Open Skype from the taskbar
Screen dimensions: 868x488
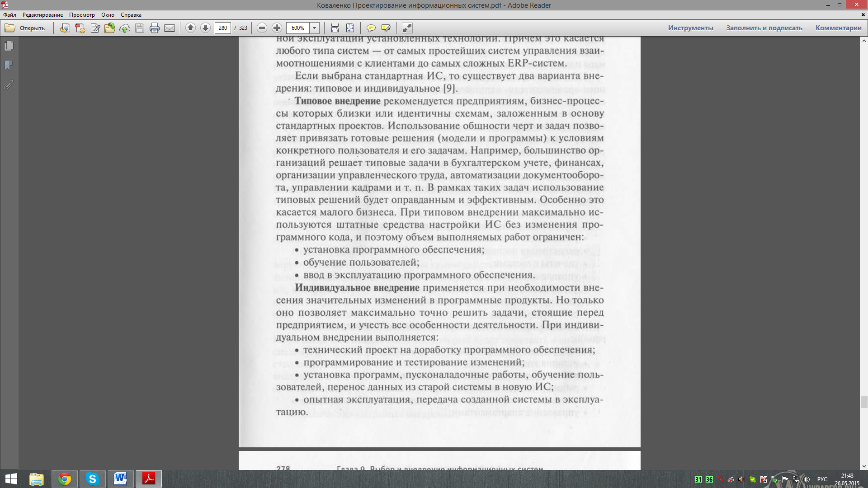pos(93,479)
